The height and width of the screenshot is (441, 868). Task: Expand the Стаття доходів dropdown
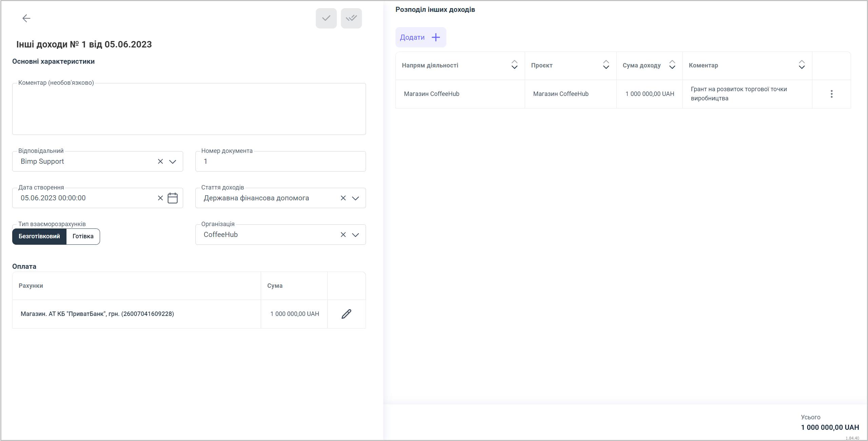tap(355, 198)
